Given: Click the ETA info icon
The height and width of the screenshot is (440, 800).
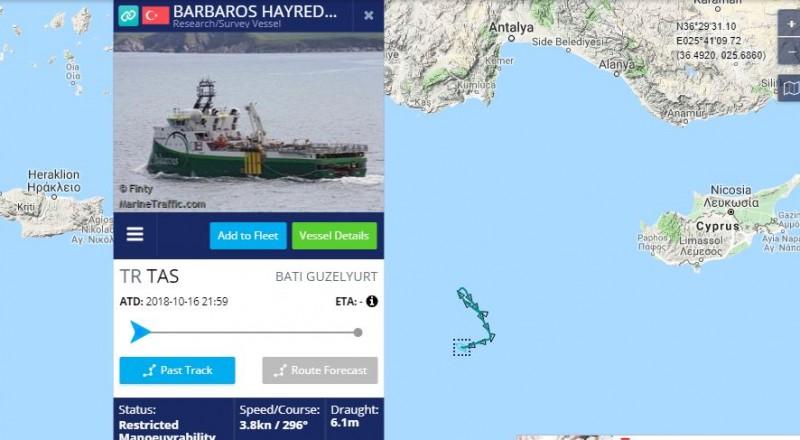Looking at the screenshot, I should click(372, 301).
